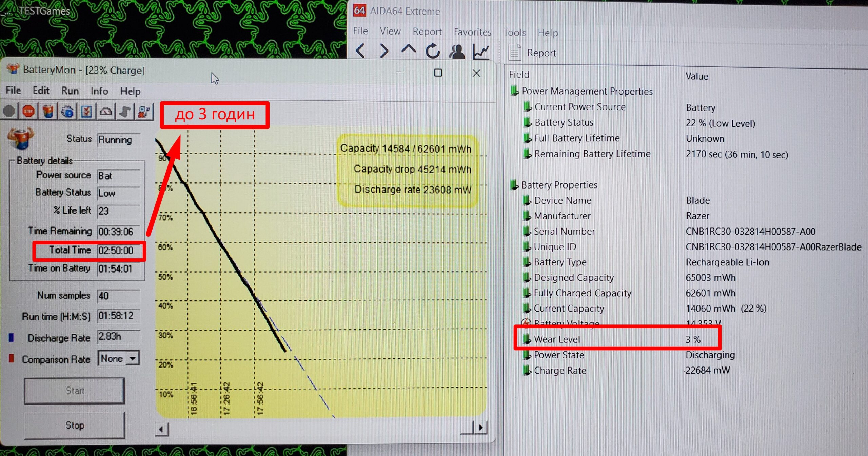
Task: Click the graph's right scroll arrow
Action: point(481,428)
